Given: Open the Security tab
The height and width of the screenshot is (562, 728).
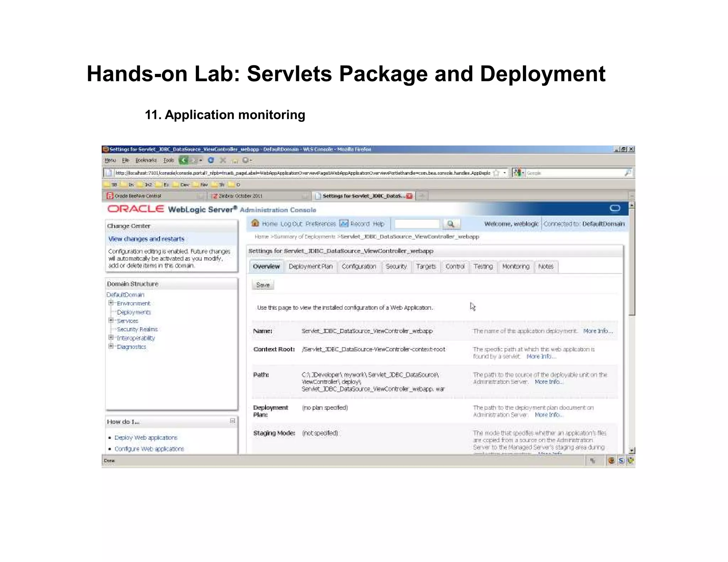Looking at the screenshot, I should click(396, 266).
